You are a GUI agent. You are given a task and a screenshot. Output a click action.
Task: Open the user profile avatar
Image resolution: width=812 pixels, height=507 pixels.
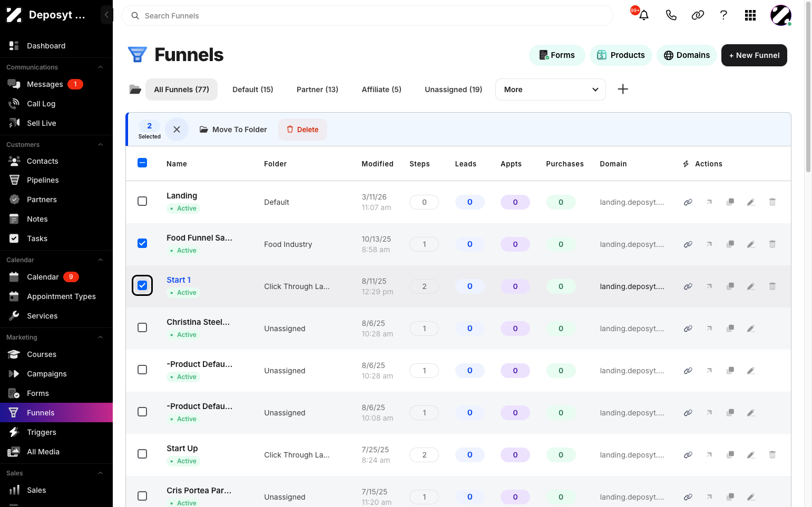click(x=780, y=15)
